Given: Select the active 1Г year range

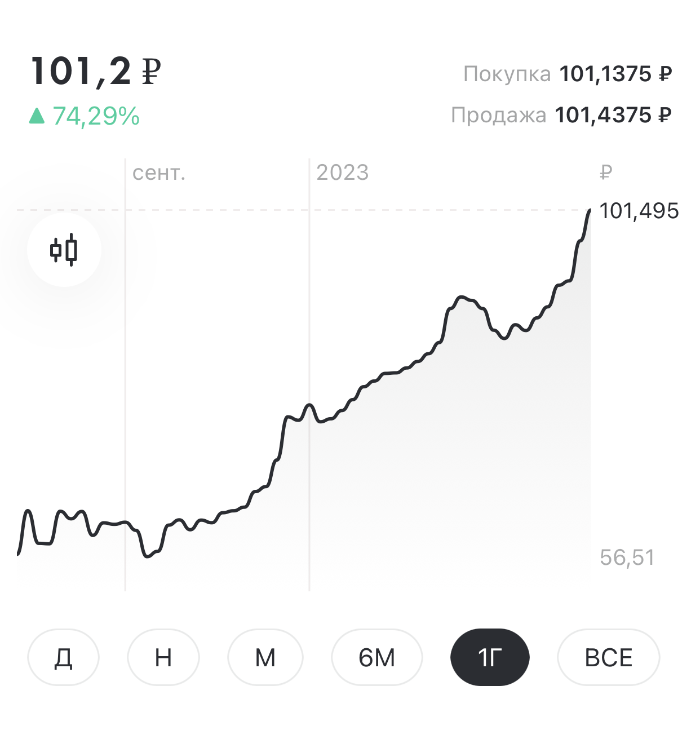Looking at the screenshot, I should pos(490,657).
